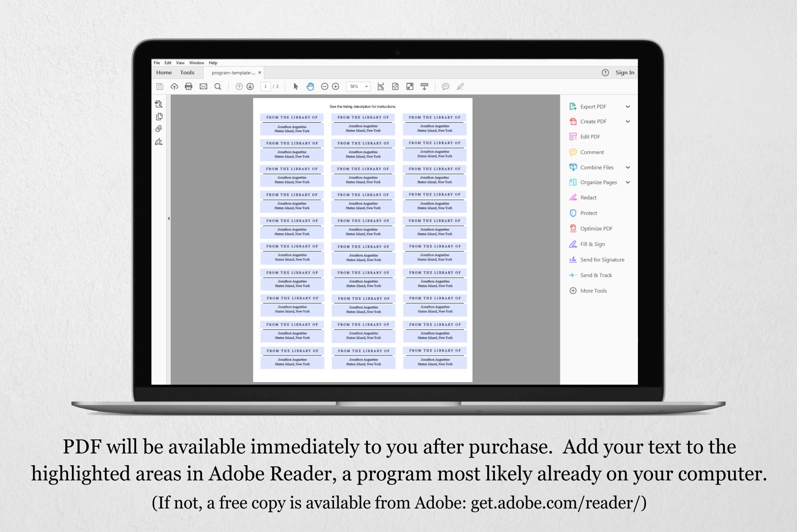The image size is (797, 532).
Task: Expand the Export PDF chevron
Action: [628, 107]
